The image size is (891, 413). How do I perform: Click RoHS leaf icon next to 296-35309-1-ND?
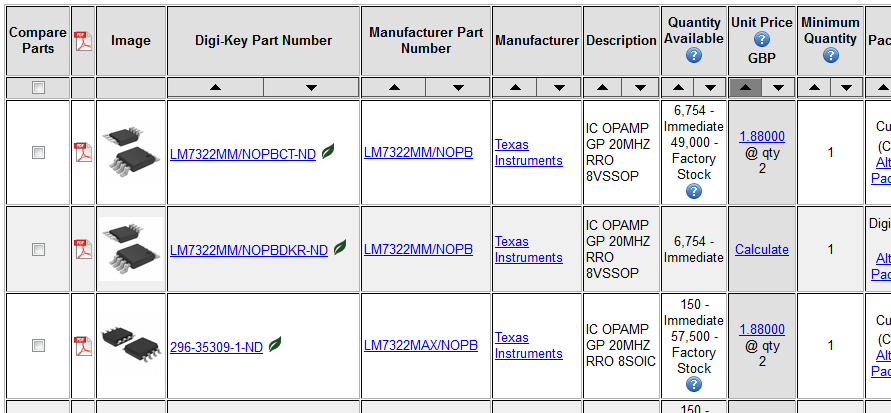[274, 344]
